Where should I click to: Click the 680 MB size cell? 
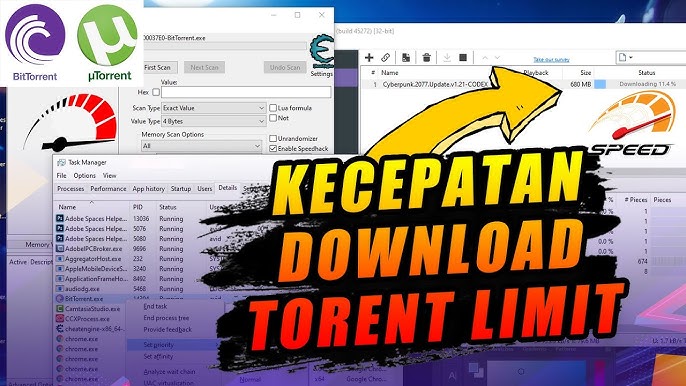click(581, 84)
